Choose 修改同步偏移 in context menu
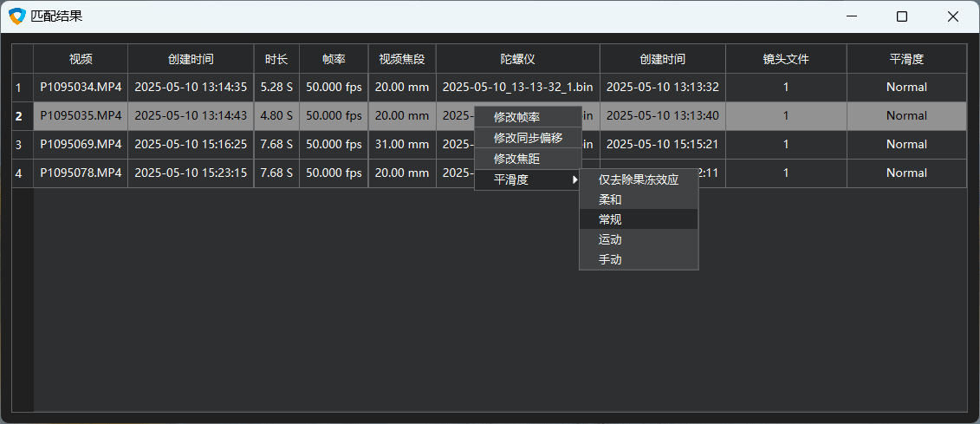980x424 pixels. 528,138
